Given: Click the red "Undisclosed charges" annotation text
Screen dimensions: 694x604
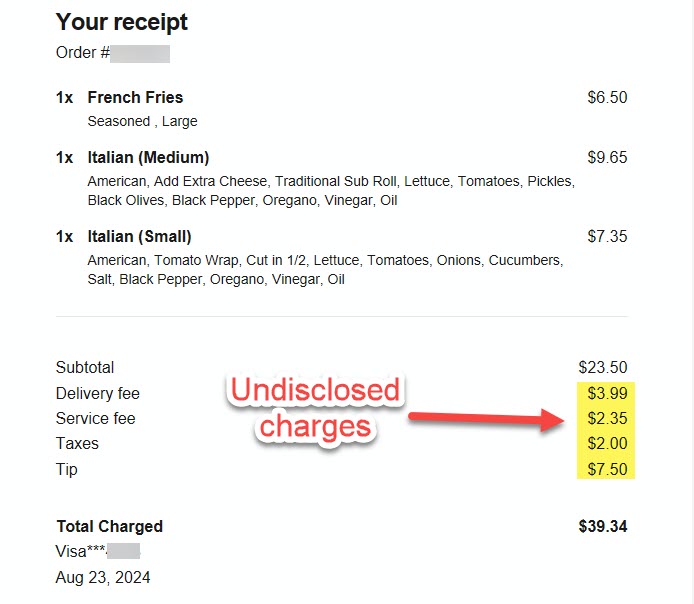Looking at the screenshot, I should pos(314,408).
